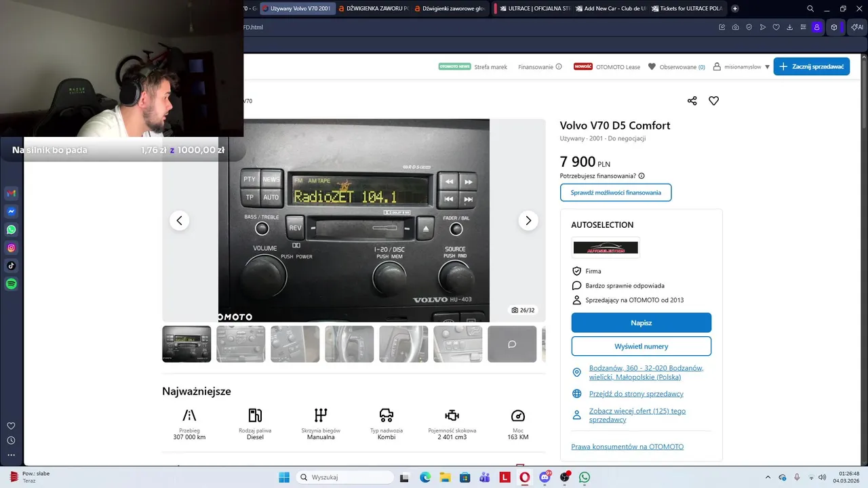
Task: Open Discord from taskbar
Action: coord(545,477)
